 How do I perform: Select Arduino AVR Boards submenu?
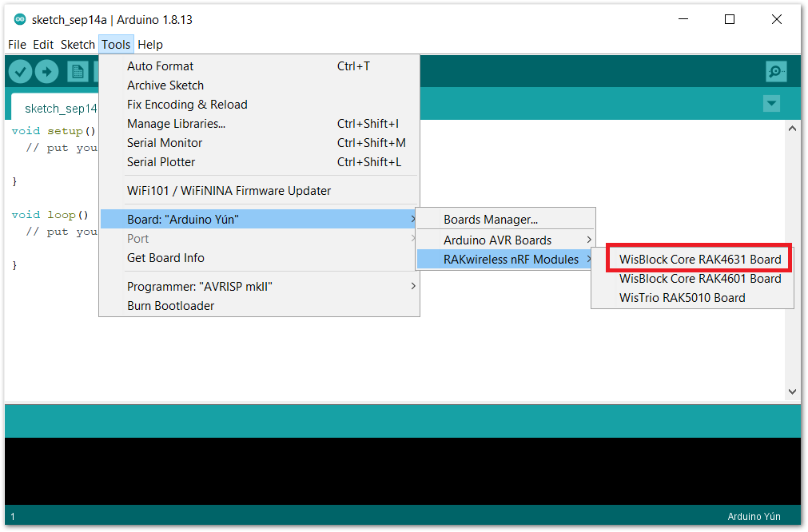[x=506, y=240]
